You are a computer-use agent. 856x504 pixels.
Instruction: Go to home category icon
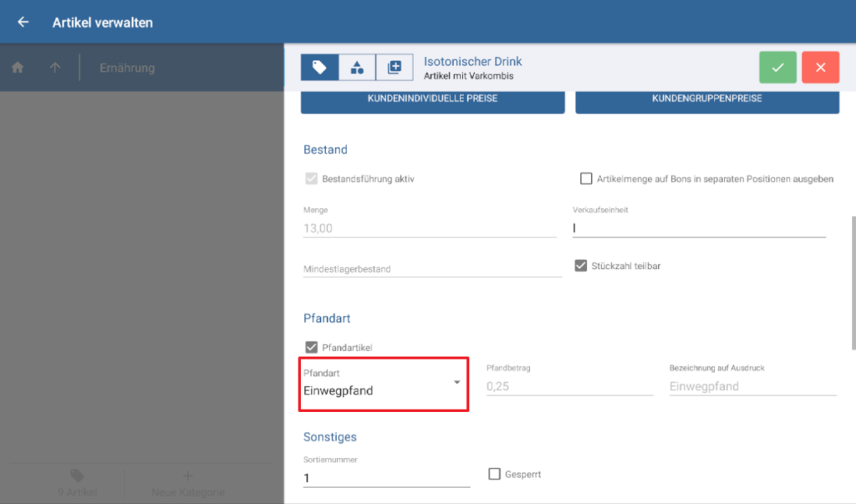(x=18, y=68)
